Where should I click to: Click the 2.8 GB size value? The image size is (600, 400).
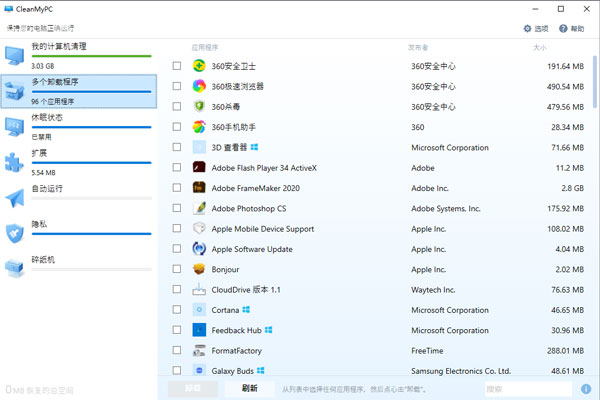[x=573, y=188]
